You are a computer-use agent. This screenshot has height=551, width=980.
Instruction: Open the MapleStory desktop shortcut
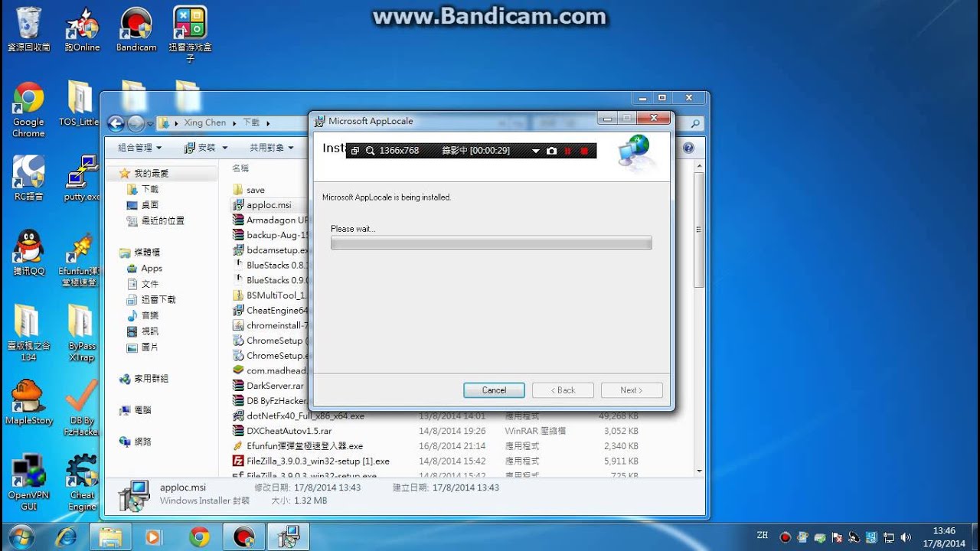28,402
